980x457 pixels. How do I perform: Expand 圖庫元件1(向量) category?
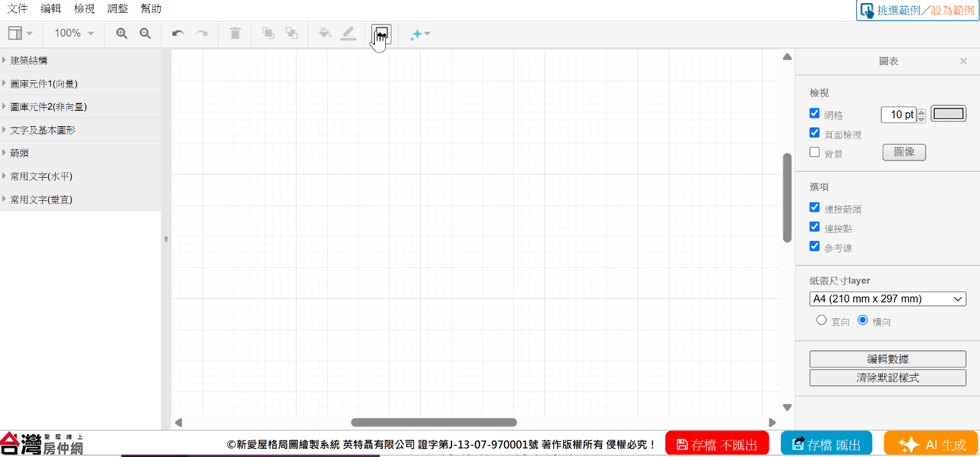pyautogui.click(x=80, y=84)
